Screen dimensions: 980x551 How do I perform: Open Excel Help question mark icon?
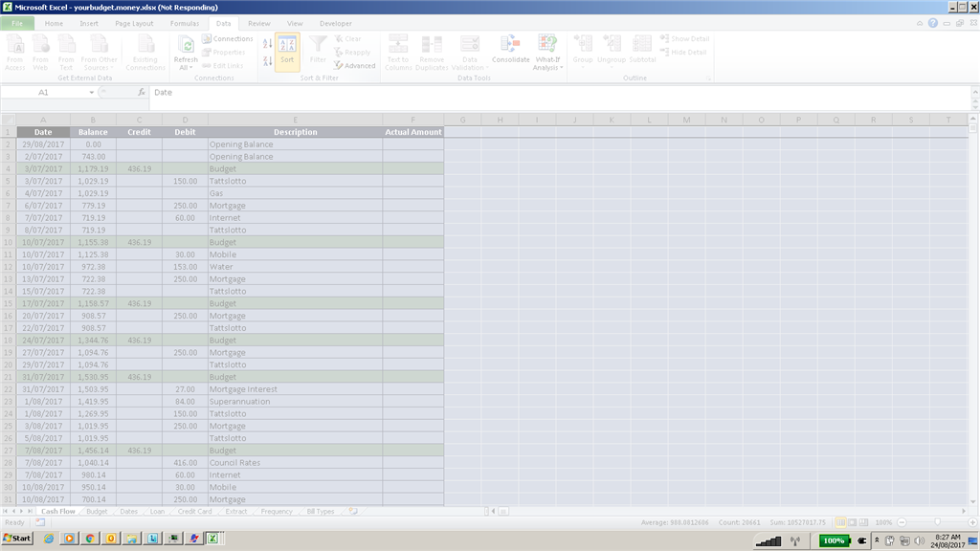932,23
